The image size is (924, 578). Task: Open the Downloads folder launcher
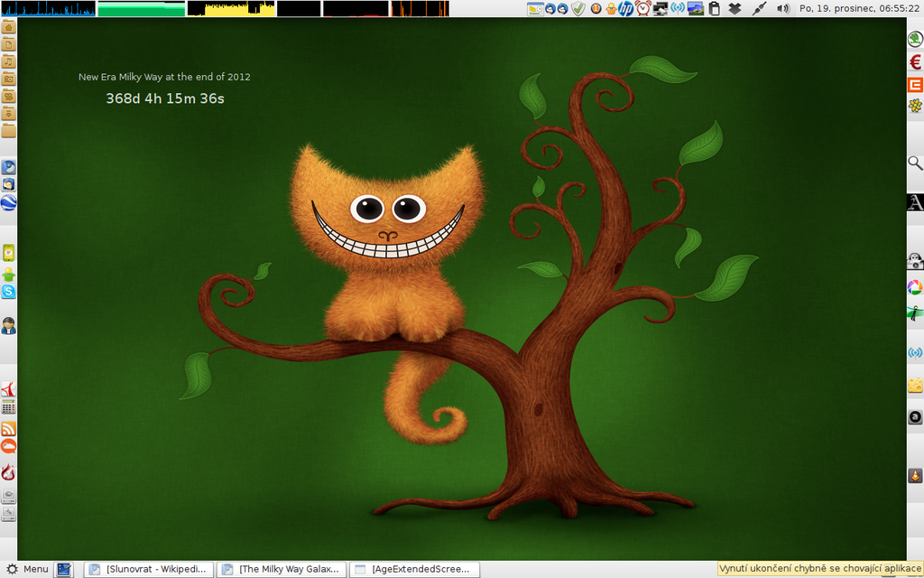8,113
